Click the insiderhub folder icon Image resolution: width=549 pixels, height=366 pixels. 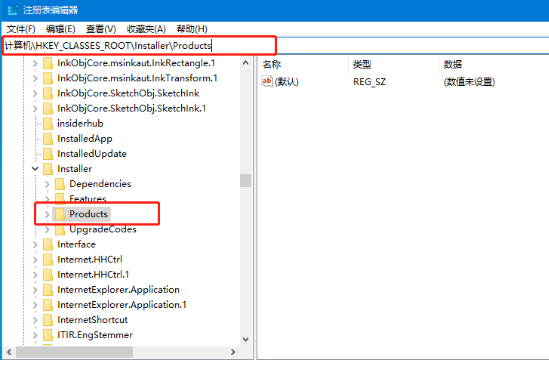click(x=48, y=124)
